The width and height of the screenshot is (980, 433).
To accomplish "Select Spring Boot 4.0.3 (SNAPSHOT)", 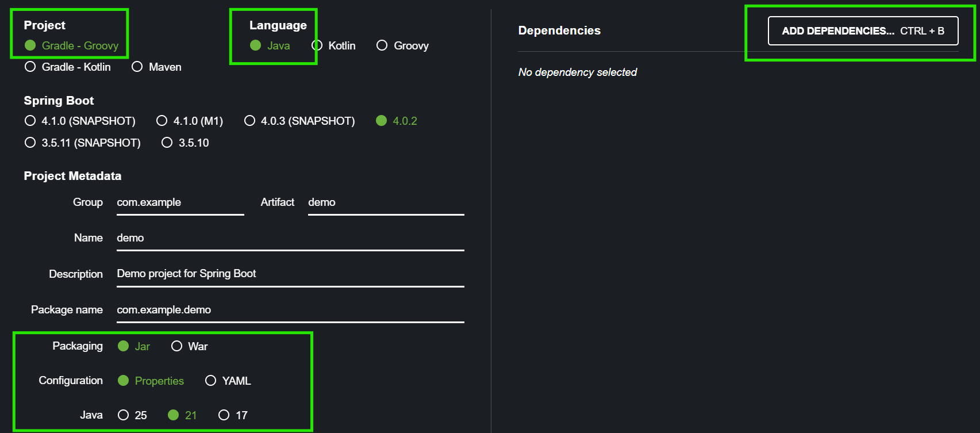I will coord(299,121).
